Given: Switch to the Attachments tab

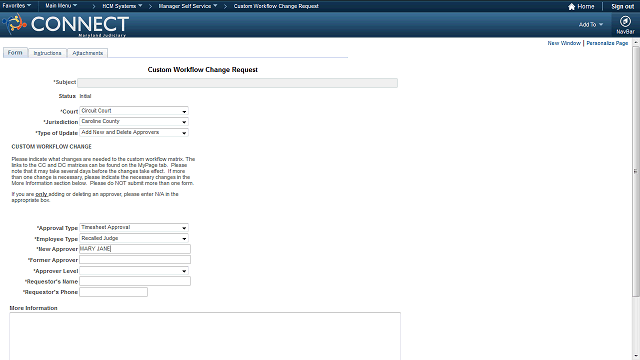Looking at the screenshot, I should point(87,53).
